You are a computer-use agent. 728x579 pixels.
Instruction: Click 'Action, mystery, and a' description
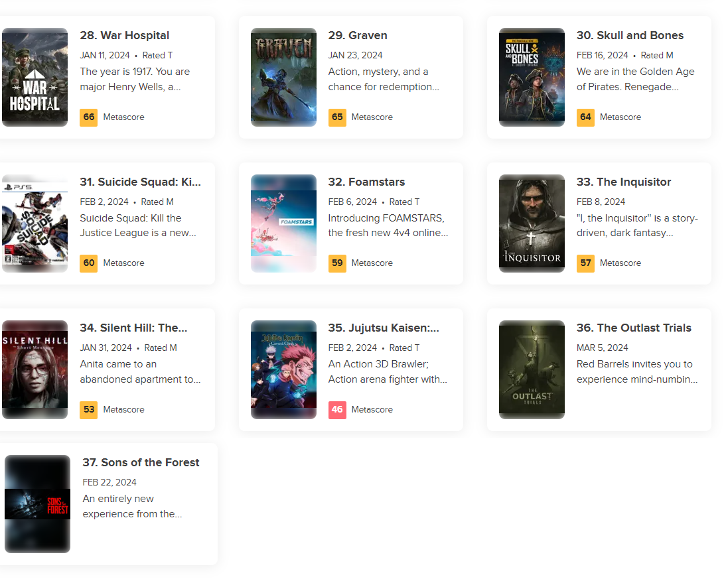pos(378,72)
